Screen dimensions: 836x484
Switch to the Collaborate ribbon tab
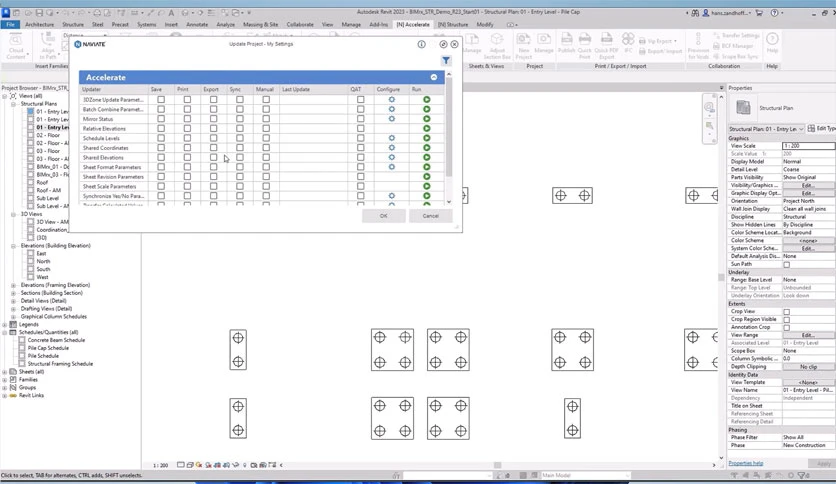(300, 25)
